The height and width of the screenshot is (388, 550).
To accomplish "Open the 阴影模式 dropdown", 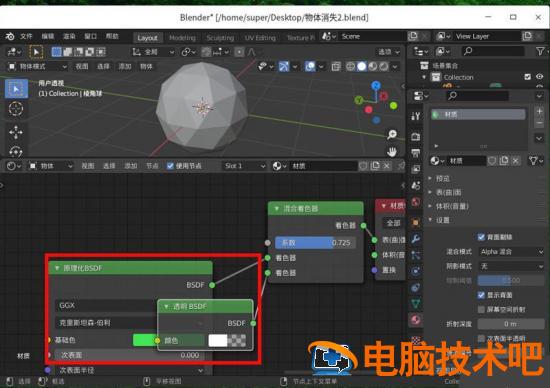I will tap(511, 266).
